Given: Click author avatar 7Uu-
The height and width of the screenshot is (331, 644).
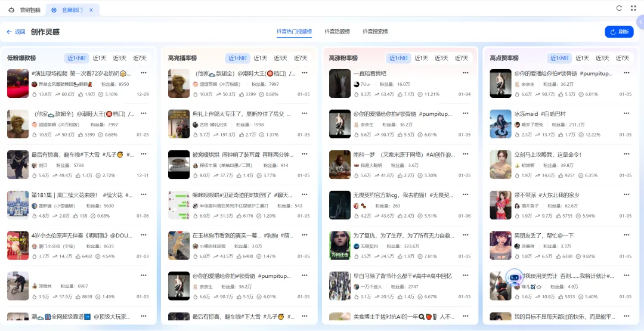Looking at the screenshot, I should coord(357,84).
